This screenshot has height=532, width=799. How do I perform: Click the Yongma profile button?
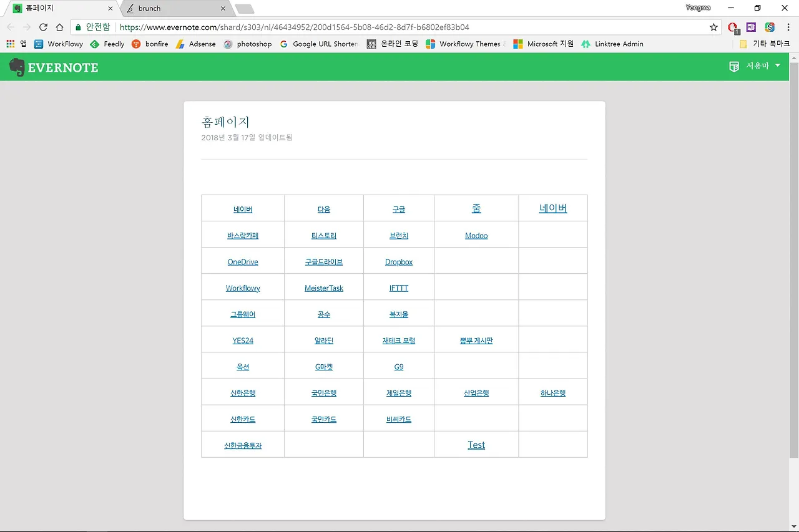(698, 7)
